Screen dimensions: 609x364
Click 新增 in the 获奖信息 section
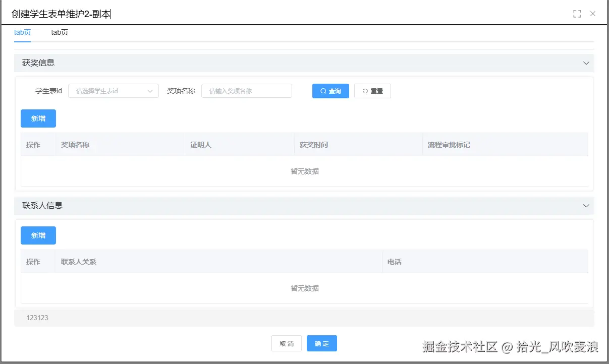click(38, 118)
